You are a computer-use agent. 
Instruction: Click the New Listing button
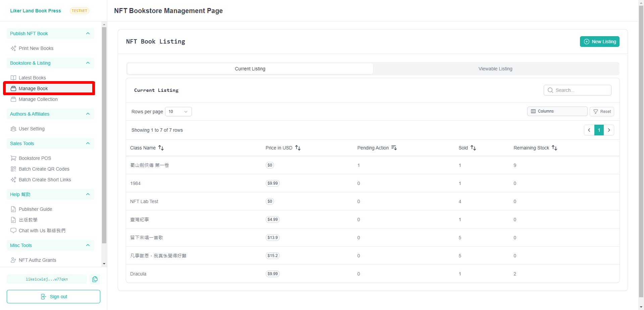coord(599,42)
